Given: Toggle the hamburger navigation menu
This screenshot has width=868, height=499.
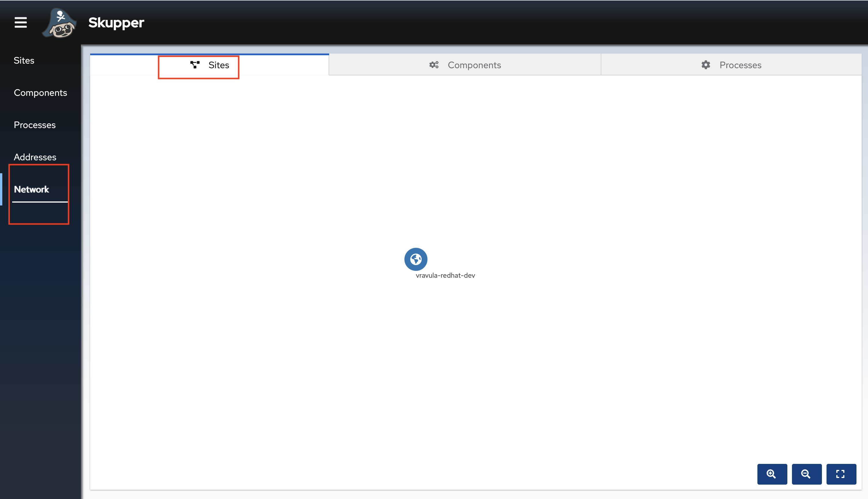Looking at the screenshot, I should pyautogui.click(x=20, y=23).
